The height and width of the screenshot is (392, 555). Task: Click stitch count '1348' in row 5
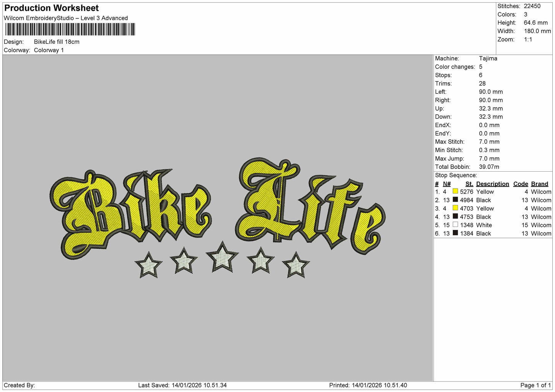467,225
